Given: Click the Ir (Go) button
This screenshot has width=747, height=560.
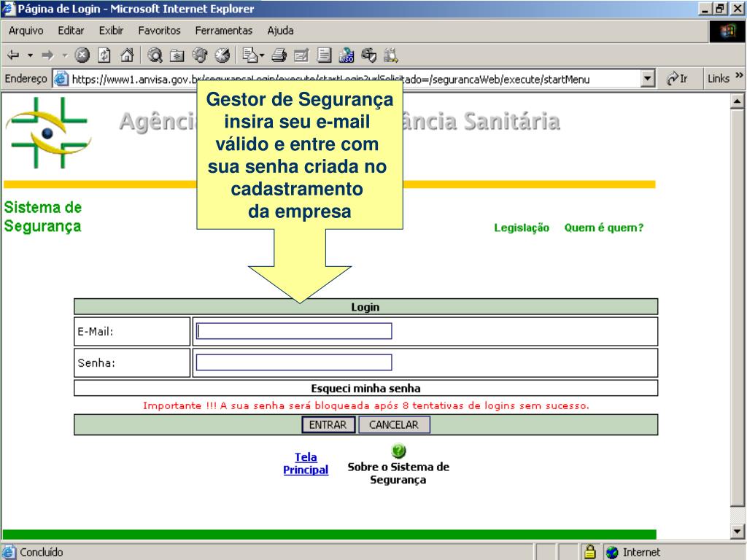Looking at the screenshot, I should pyautogui.click(x=677, y=79).
